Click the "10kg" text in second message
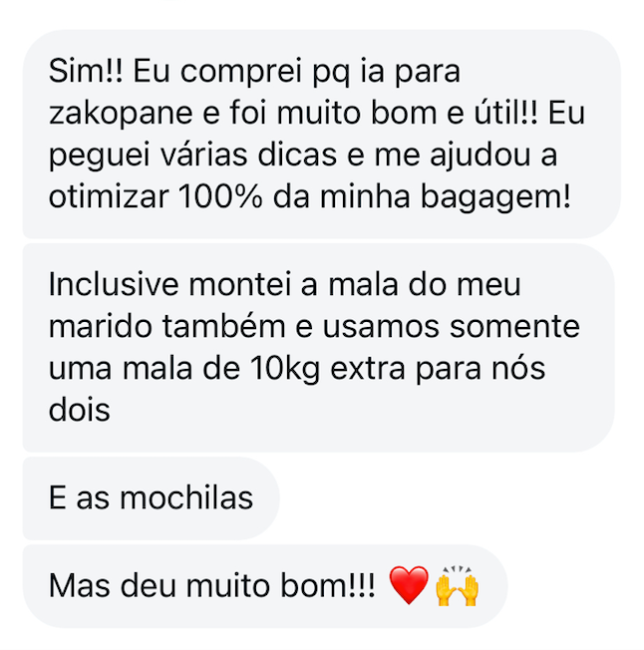Viewport: 644px width, 650px height. (x=285, y=369)
